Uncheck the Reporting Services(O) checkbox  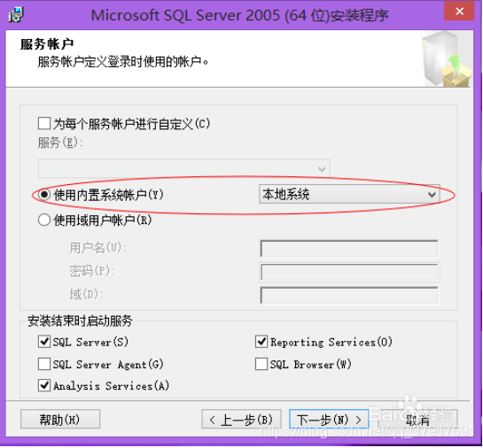coord(261,342)
